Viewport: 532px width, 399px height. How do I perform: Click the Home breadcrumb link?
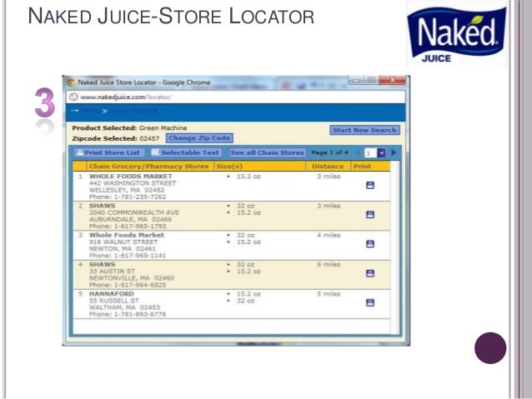pyautogui.click(x=90, y=111)
